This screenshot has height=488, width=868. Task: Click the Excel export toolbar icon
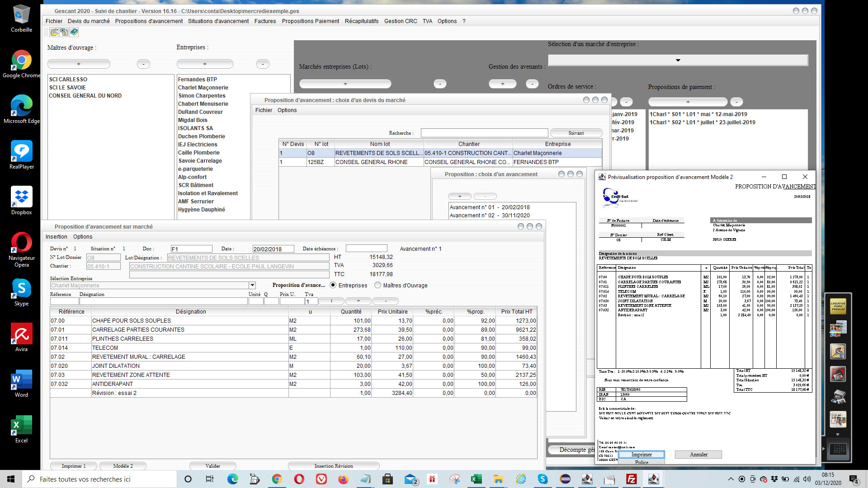pyautogui.click(x=64, y=32)
